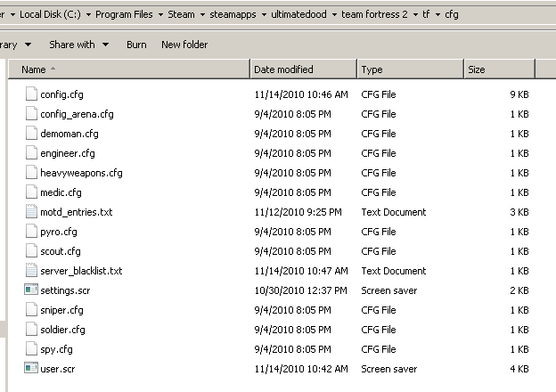Click the sniper.cfg file name
This screenshot has height=392, width=556.
[61, 310]
